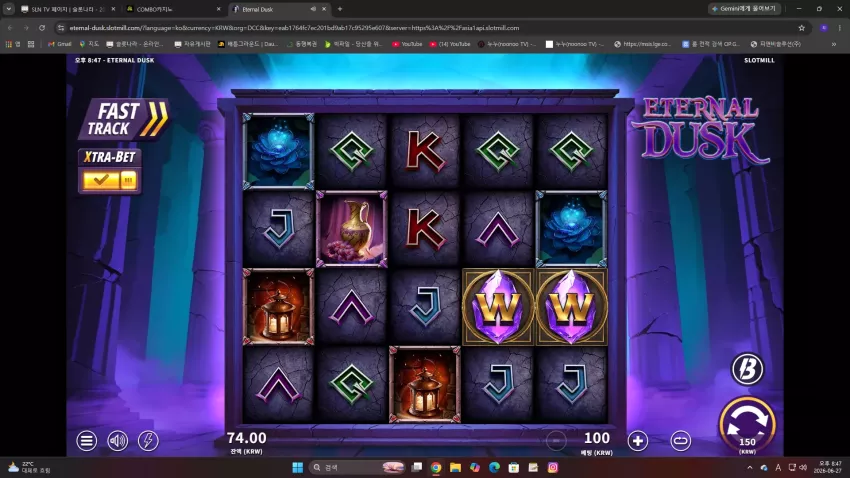The image size is (850, 478).
Task: Open the first YouTube bookmark
Action: [x=407, y=44]
